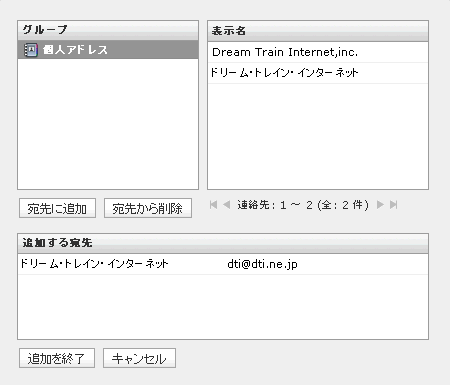Click the 宛先から削除 button
The height and width of the screenshot is (385, 450).
point(148,208)
